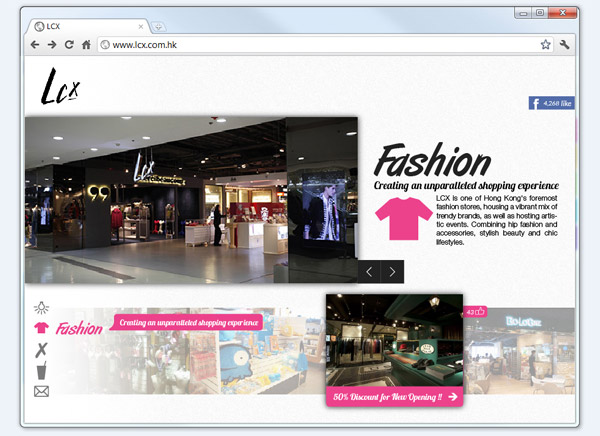600x436 pixels.
Task: Select the lightbulb icon in side menu
Action: (x=41, y=307)
